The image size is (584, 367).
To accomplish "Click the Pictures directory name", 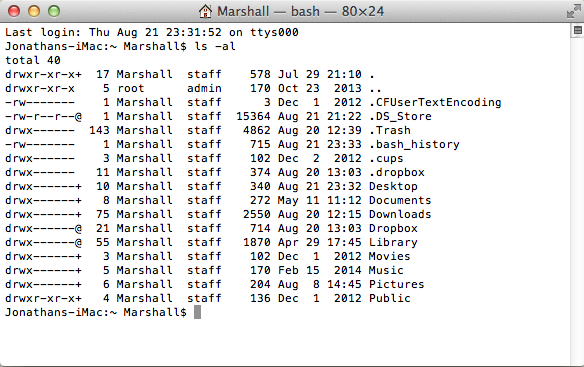I will [x=397, y=284].
